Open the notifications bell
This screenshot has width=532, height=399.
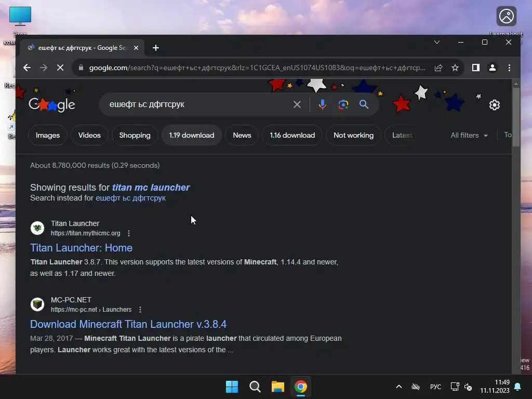(518, 387)
